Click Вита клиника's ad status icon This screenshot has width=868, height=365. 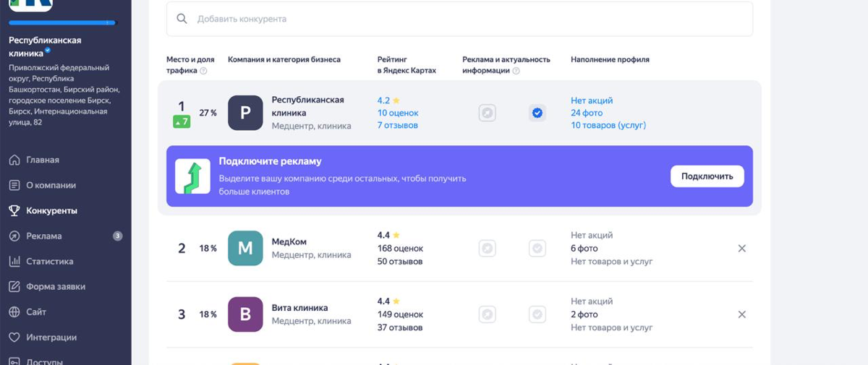pos(488,314)
